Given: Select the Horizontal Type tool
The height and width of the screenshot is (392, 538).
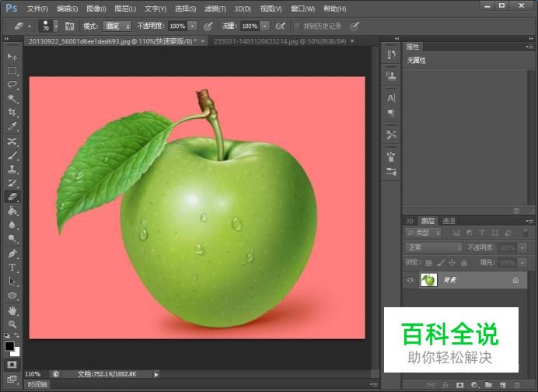Looking at the screenshot, I should tap(12, 268).
